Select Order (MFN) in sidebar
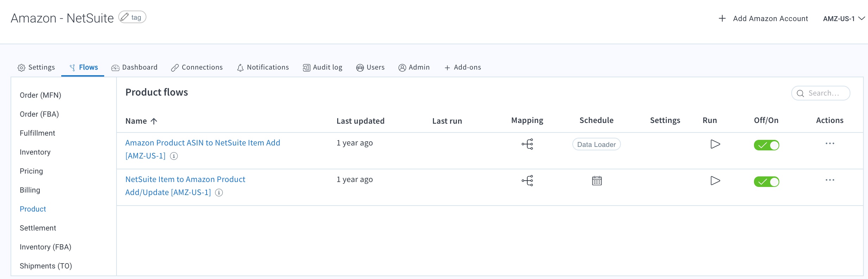The height and width of the screenshot is (279, 868). click(40, 95)
